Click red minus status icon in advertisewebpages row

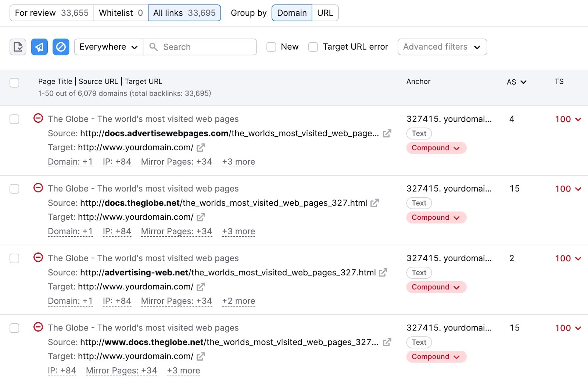point(38,118)
